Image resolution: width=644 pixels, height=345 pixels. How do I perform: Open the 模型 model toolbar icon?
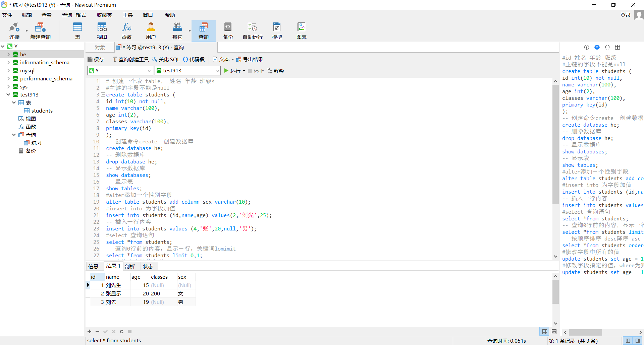277,31
